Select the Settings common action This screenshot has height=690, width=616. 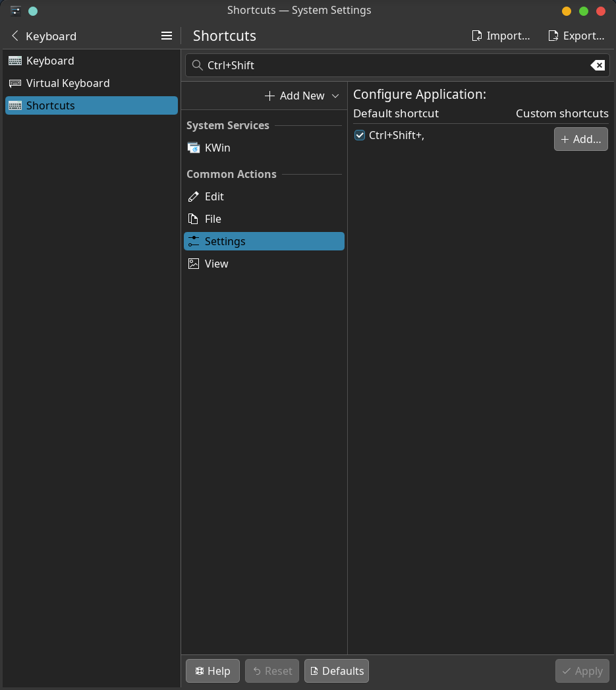pos(264,241)
